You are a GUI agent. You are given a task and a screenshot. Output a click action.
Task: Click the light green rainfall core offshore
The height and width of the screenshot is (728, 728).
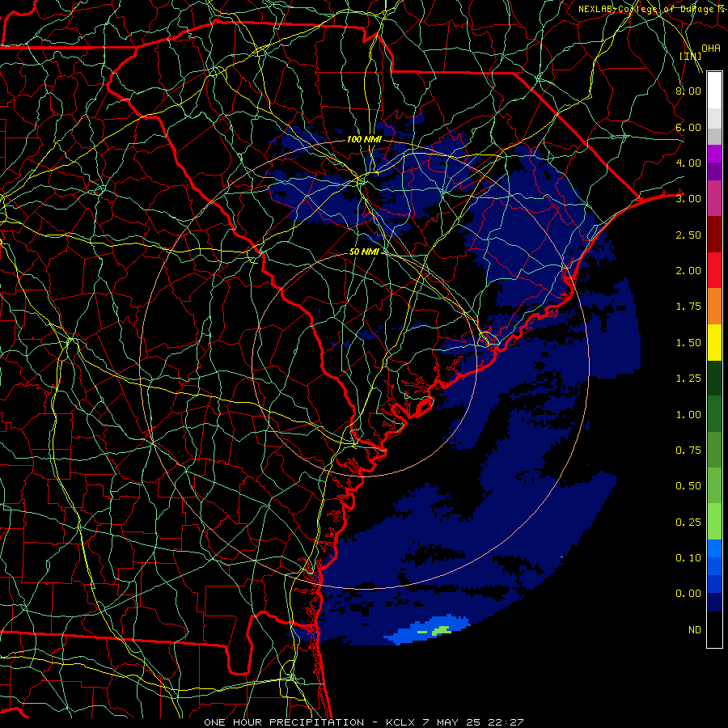[x=441, y=630]
